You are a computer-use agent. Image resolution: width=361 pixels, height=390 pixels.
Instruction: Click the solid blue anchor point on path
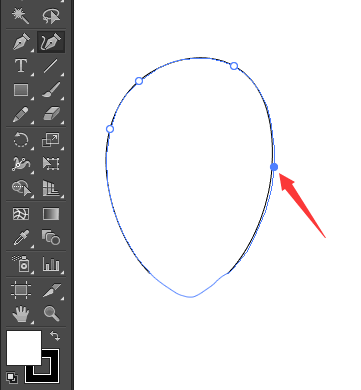tap(274, 167)
